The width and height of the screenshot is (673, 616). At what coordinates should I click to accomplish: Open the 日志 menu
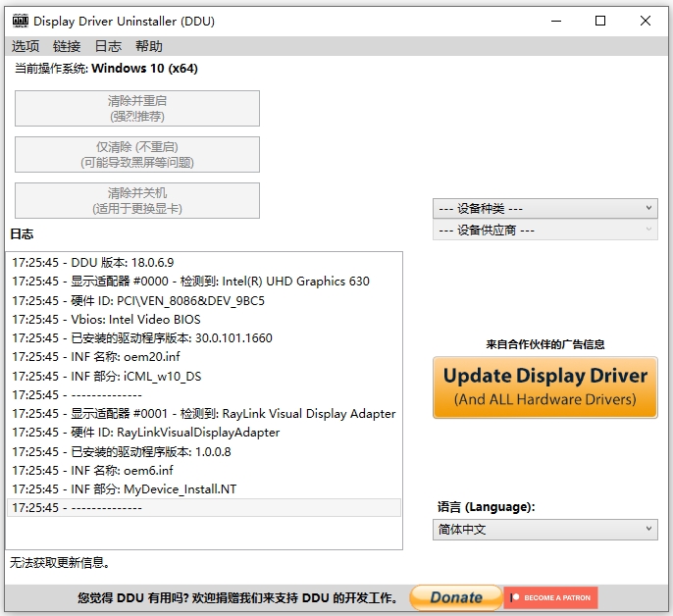click(108, 46)
